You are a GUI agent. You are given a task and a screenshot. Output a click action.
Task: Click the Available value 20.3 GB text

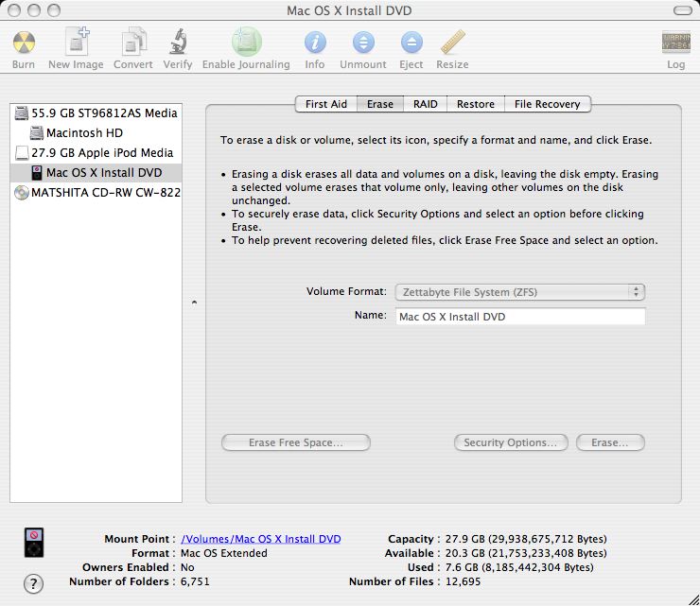click(x=526, y=553)
